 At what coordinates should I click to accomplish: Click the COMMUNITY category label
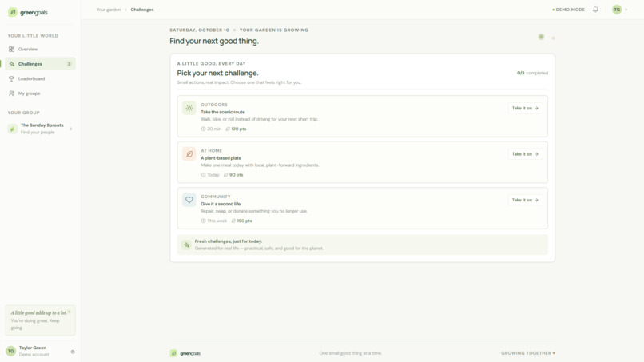tap(216, 197)
